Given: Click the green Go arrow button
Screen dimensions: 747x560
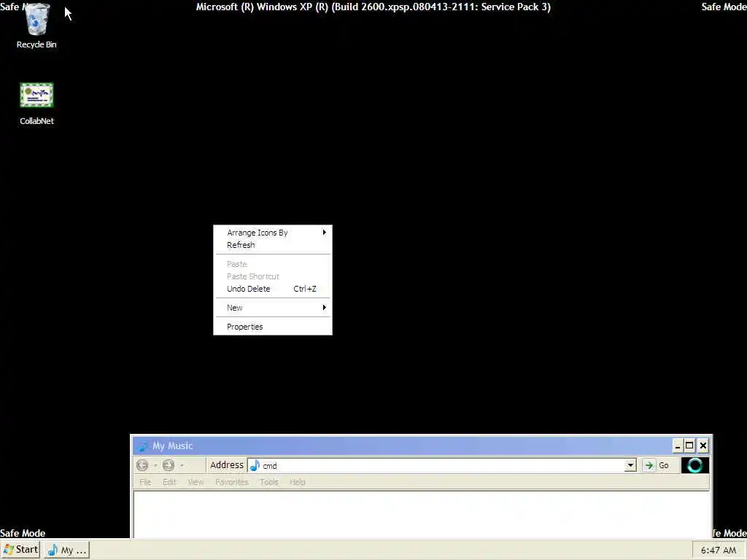Looking at the screenshot, I should [x=649, y=465].
